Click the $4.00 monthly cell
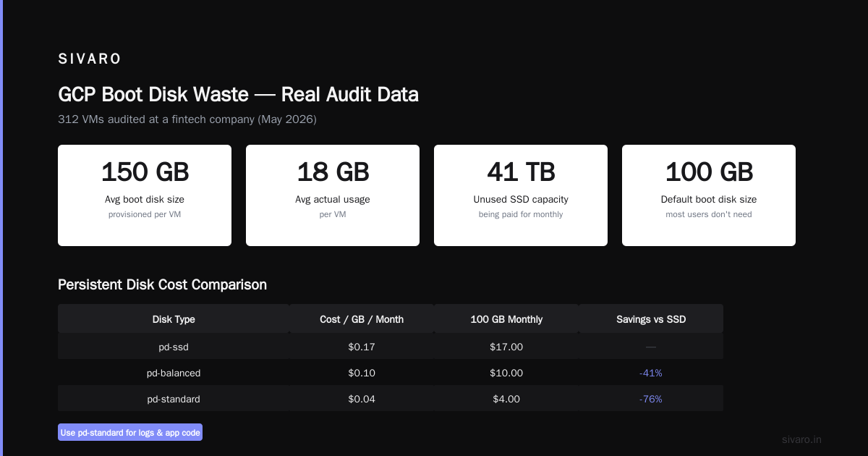868x456 pixels. tap(506, 399)
